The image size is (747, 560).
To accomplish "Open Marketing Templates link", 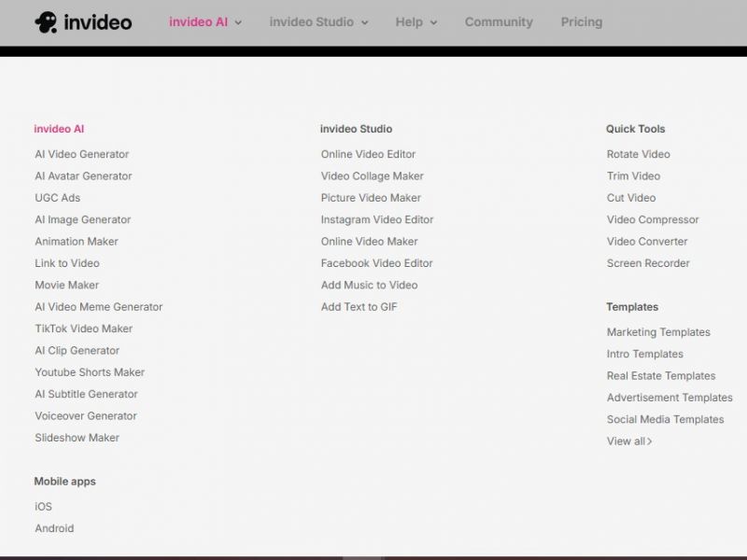I will click(659, 332).
